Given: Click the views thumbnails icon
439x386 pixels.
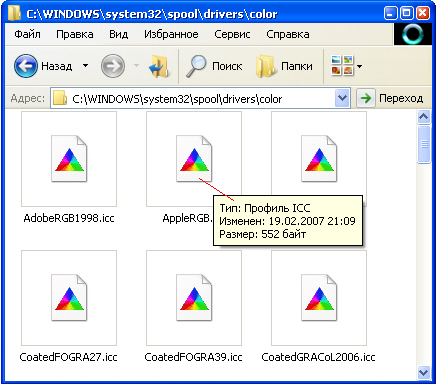Looking at the screenshot, I should (342, 65).
